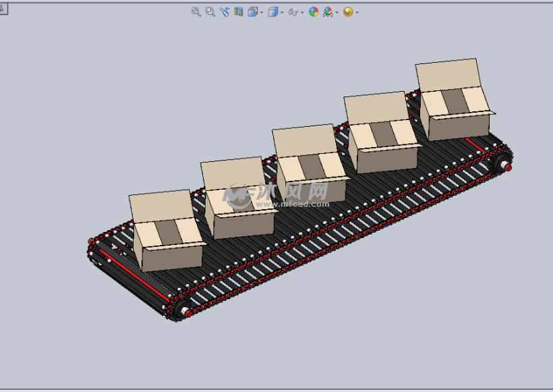Image resolution: width=553 pixels, height=392 pixels.
Task: Open the Edit Appearance color ball
Action: pos(314,12)
